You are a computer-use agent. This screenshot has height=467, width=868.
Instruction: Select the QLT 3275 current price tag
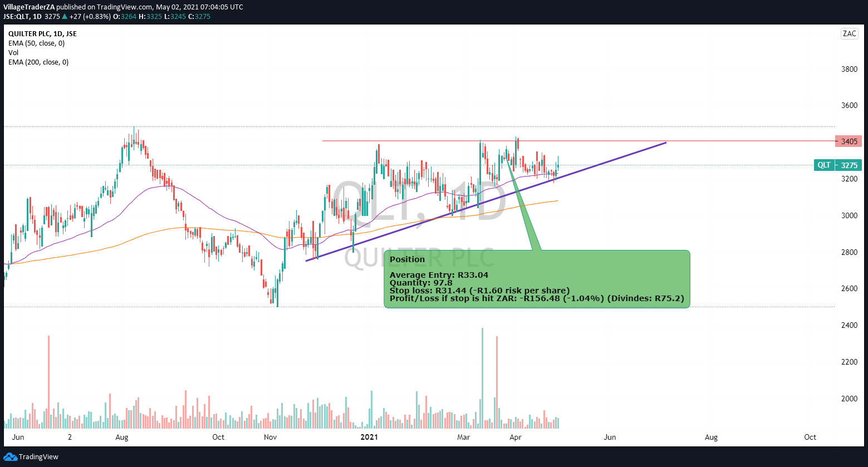point(838,165)
